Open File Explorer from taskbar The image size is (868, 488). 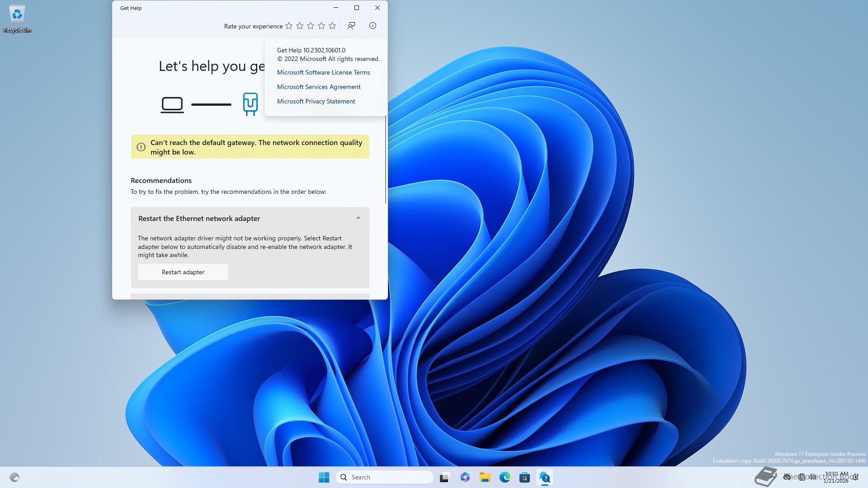click(x=485, y=477)
